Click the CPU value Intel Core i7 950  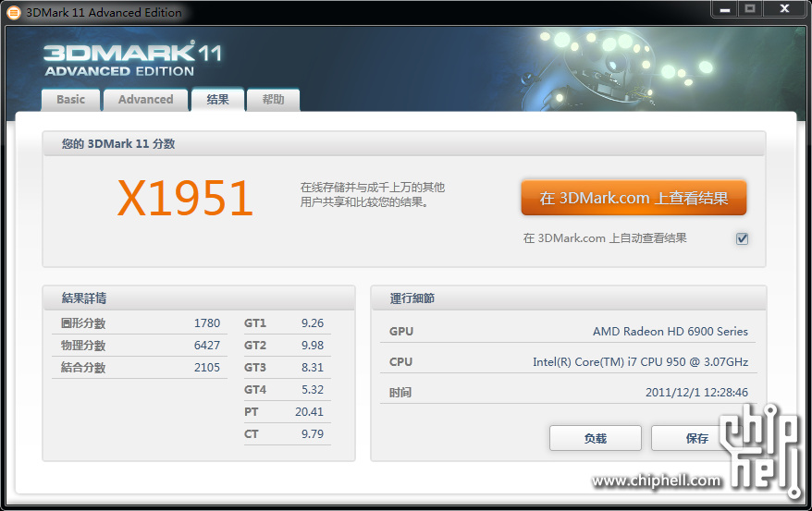[641, 362]
